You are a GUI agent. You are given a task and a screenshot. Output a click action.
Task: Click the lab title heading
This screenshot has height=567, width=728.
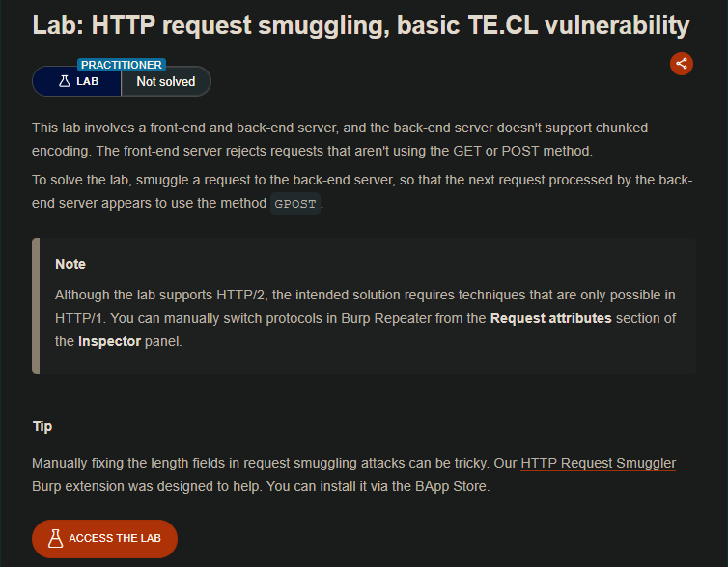pos(361,25)
